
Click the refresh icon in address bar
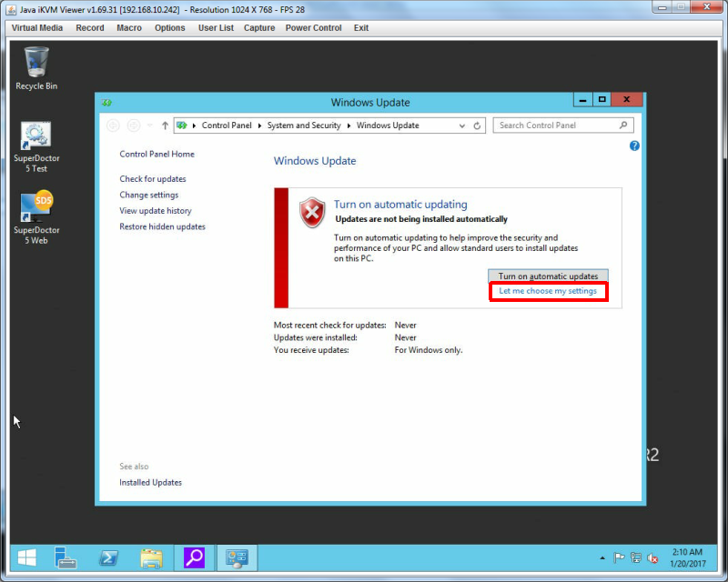click(477, 125)
